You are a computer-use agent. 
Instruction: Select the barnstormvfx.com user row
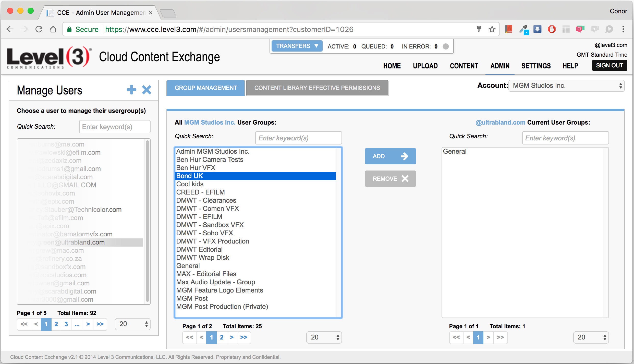click(x=80, y=234)
